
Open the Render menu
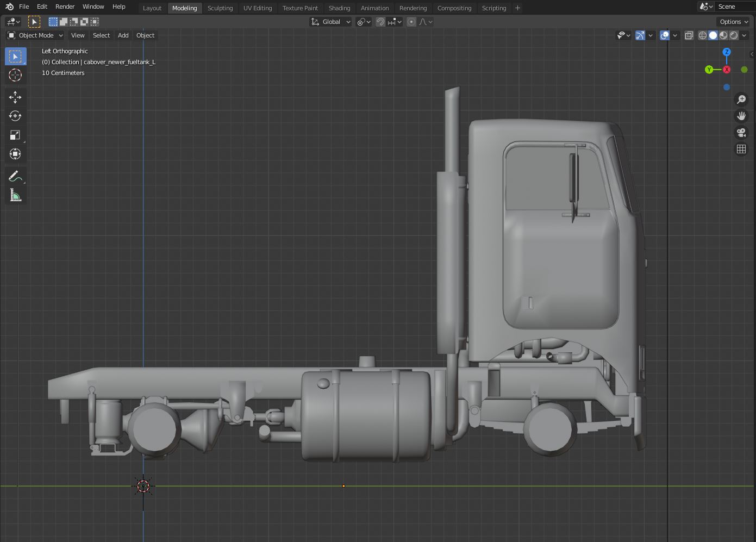coord(65,7)
